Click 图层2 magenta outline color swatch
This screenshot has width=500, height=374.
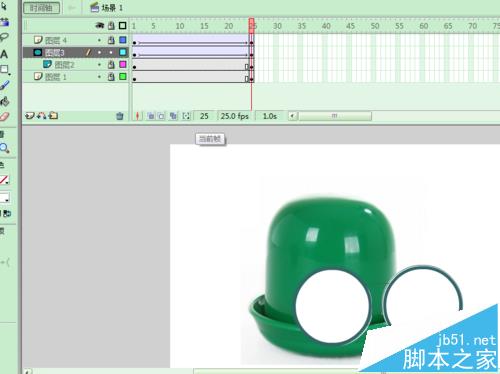pos(123,64)
